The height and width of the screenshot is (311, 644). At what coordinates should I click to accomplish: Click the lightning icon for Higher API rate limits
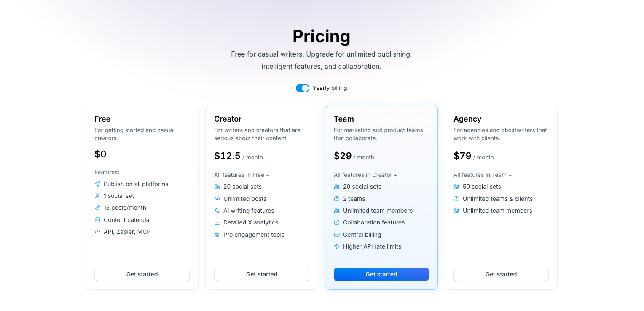(x=336, y=246)
